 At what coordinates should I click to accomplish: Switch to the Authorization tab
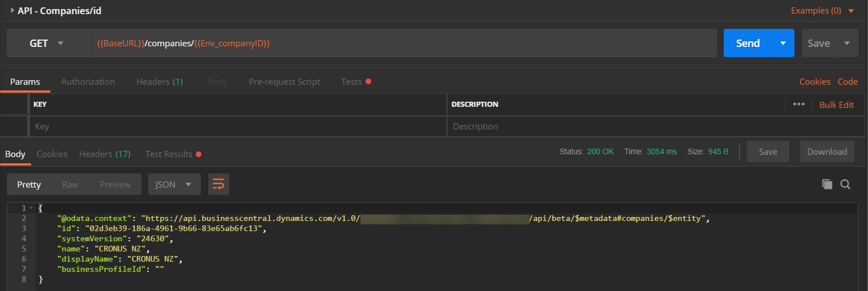pyautogui.click(x=88, y=82)
